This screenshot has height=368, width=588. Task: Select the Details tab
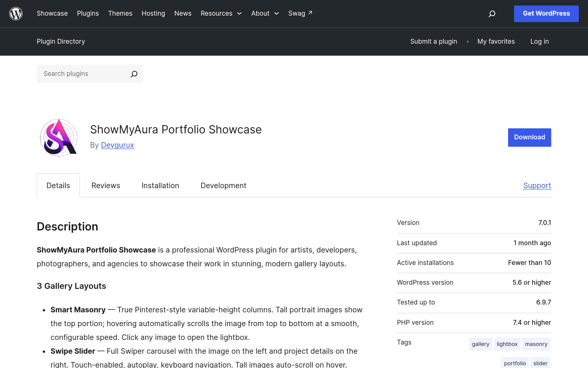pyautogui.click(x=58, y=185)
